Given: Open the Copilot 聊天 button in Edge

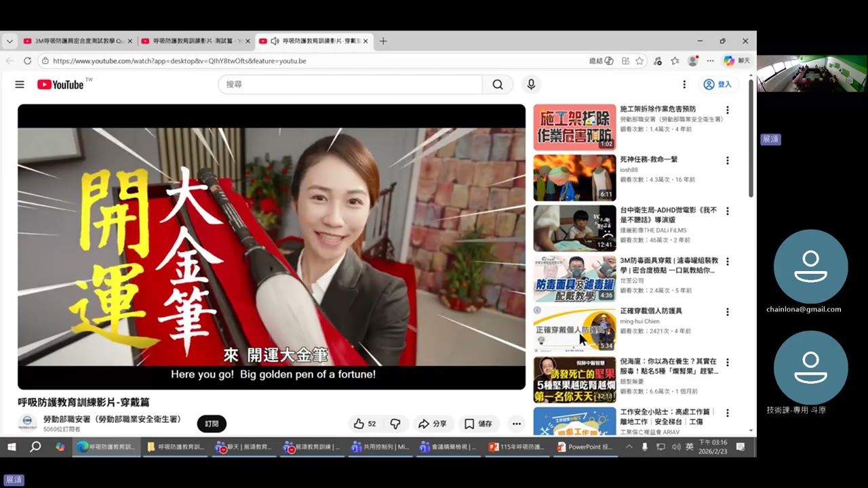Looking at the screenshot, I should click(736, 60).
